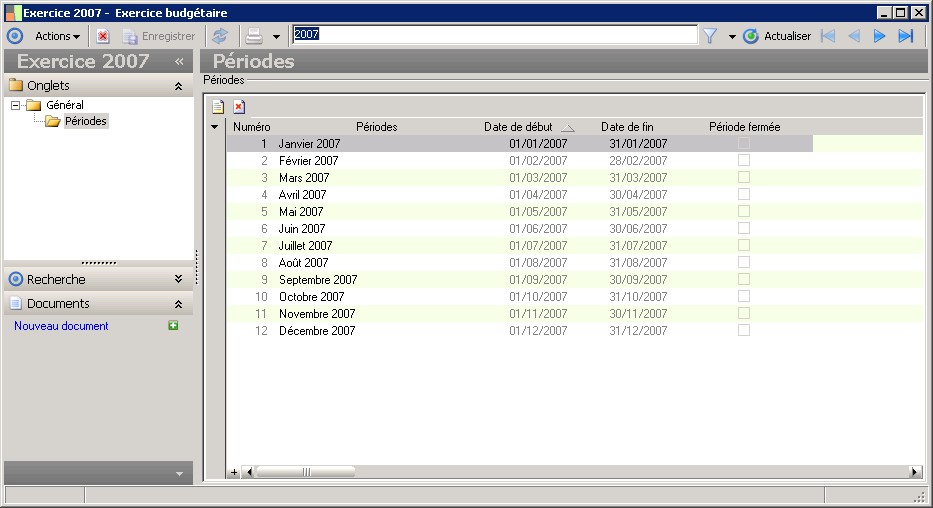Select the Décembre 2007 period name
This screenshot has height=508, width=933.
pos(317,331)
